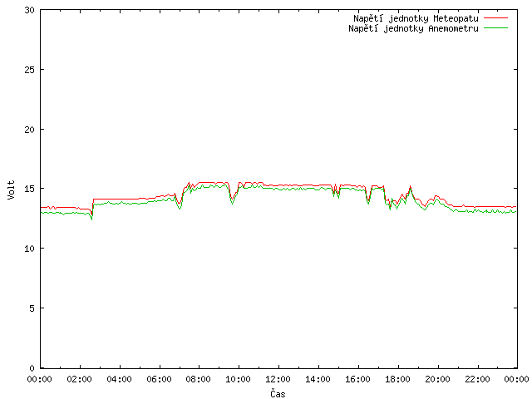Image resolution: width=532 pixels, height=399 pixels.
Task: Click the 18:00 time label
Action: [397, 379]
